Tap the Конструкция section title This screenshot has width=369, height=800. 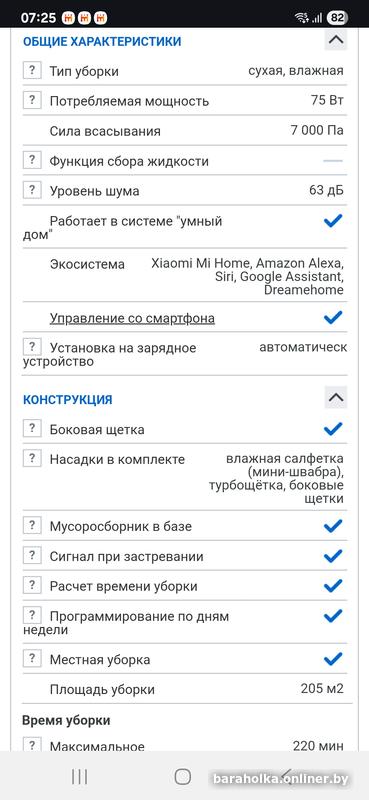point(67,399)
